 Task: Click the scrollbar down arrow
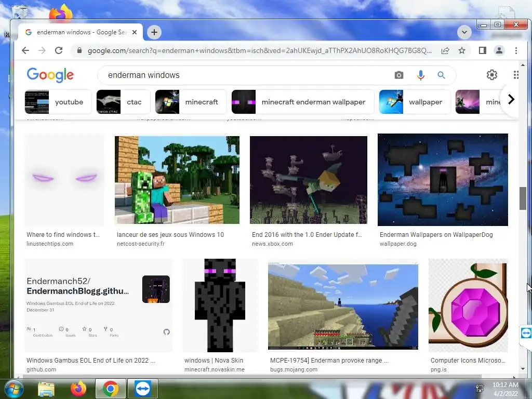click(523, 369)
